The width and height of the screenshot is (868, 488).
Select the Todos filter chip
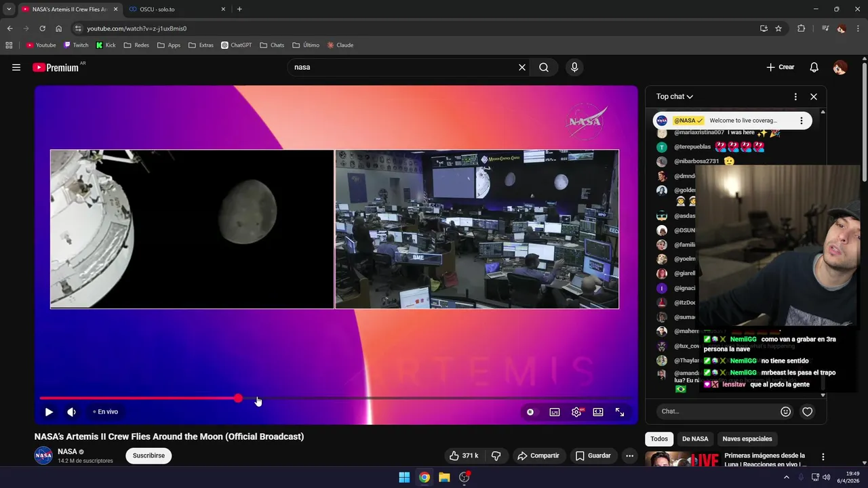tap(659, 439)
